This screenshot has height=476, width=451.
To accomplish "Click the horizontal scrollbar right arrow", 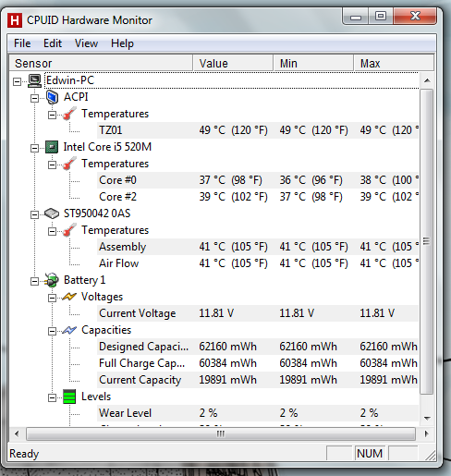I will tap(427, 433).
